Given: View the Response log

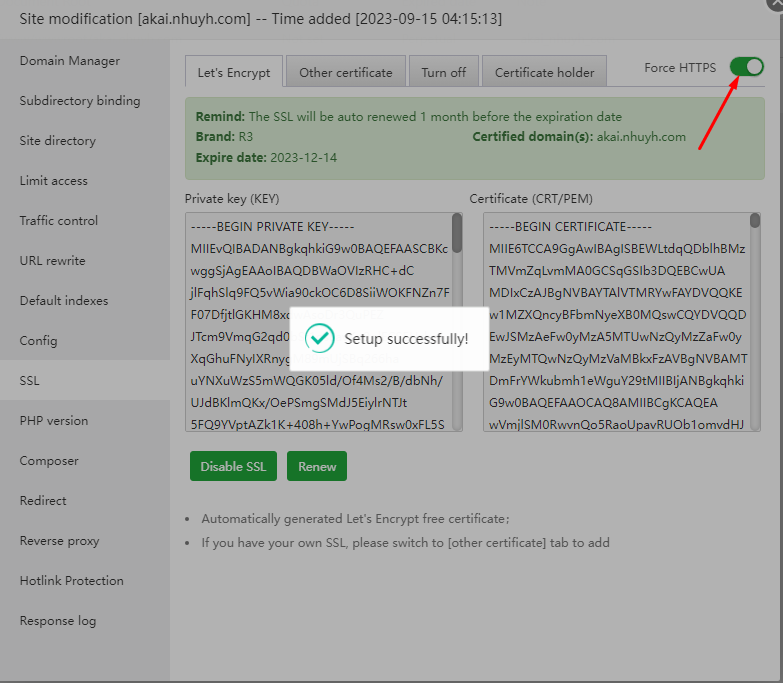Looking at the screenshot, I should click(85, 620).
